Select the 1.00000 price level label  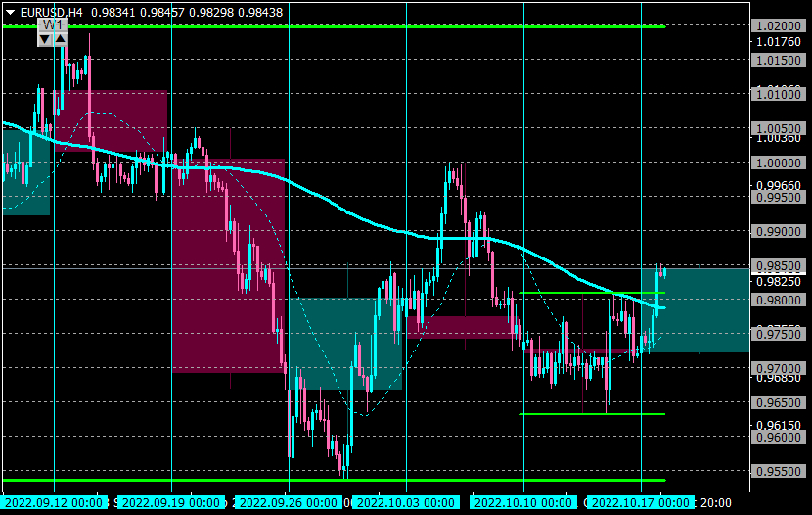point(779,163)
